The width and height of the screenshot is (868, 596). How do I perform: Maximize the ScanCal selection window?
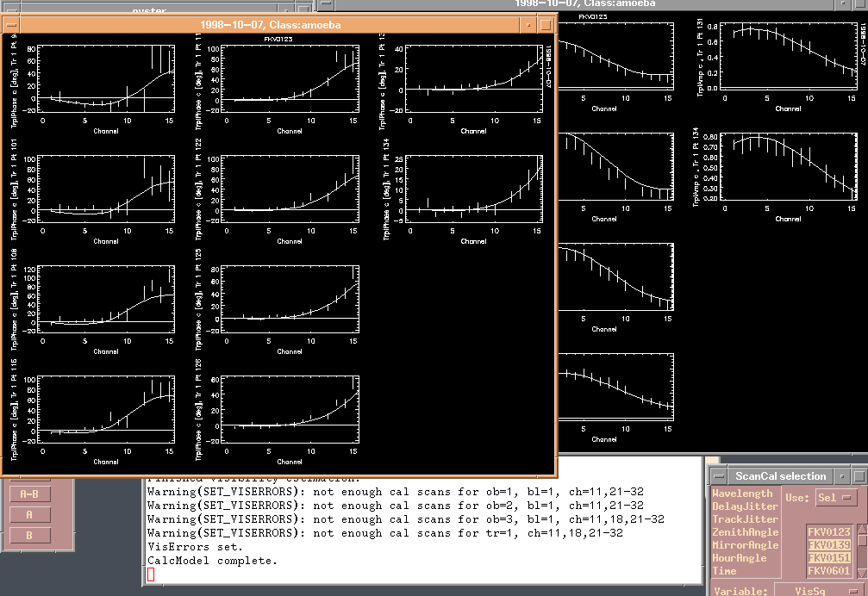859,476
